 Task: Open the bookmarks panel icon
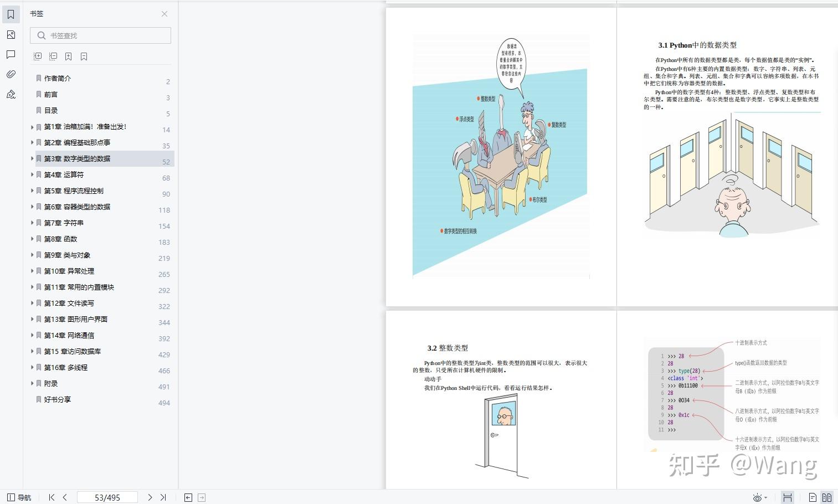(11, 14)
